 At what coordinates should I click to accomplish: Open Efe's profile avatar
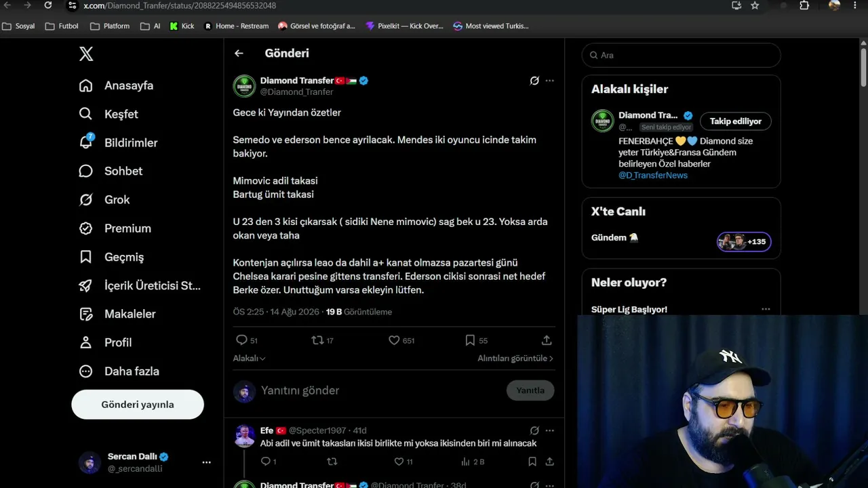(244, 436)
